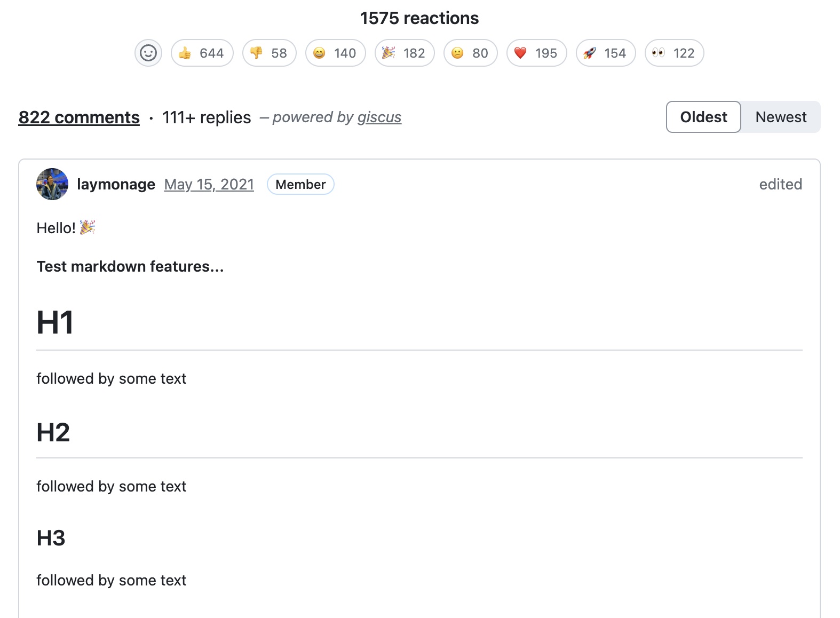Open the 822 comments link
Screen dimensions: 840x618
pyautogui.click(x=79, y=117)
